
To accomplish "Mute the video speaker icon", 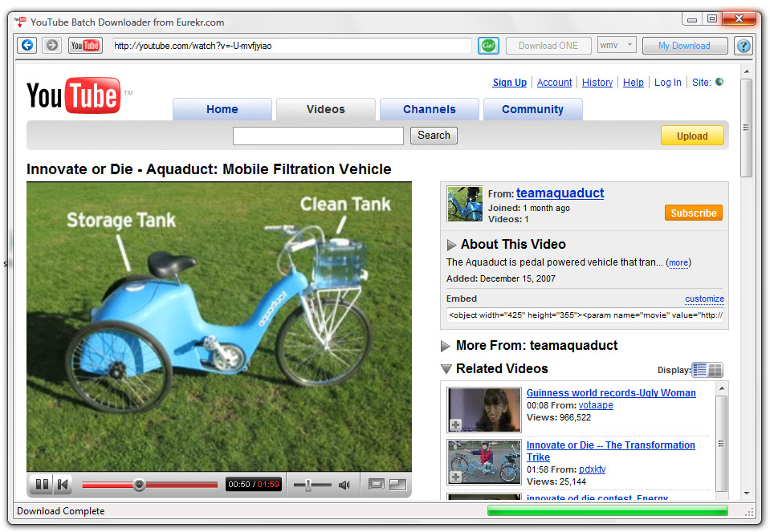I will tap(344, 485).
